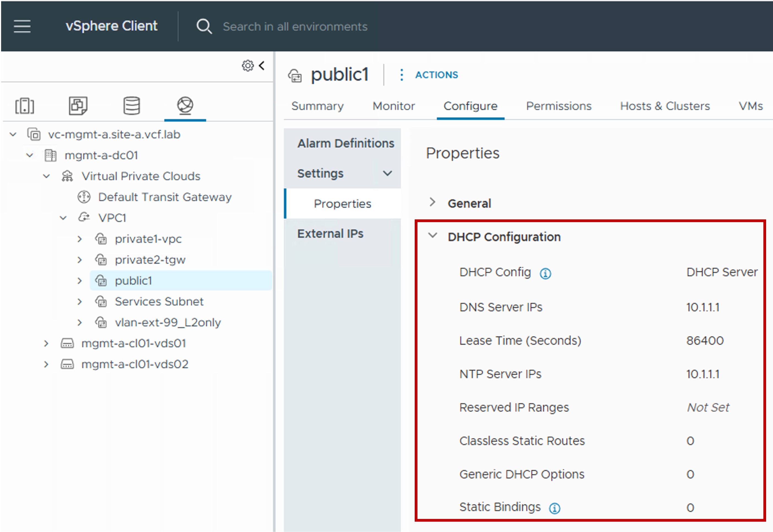
Task: Select mgmt-a-cl01-vds01 tree item
Action: click(x=134, y=343)
